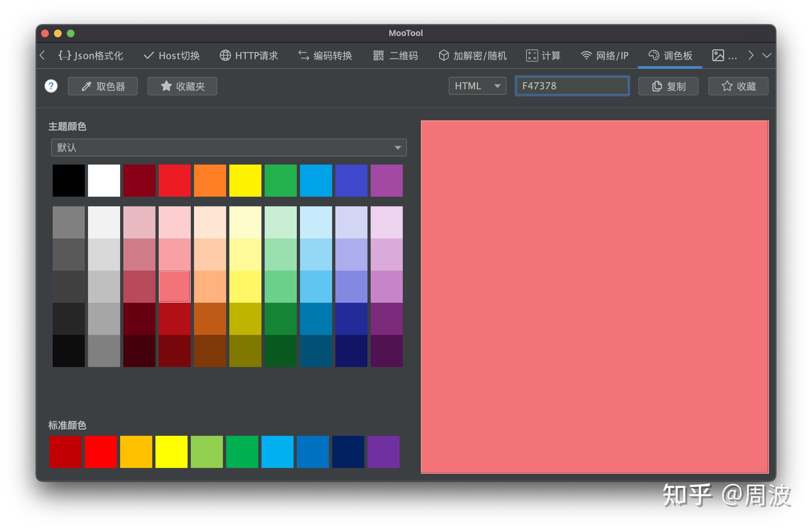
Task: Open the 收藏夹 favorites star button
Action: [182, 86]
